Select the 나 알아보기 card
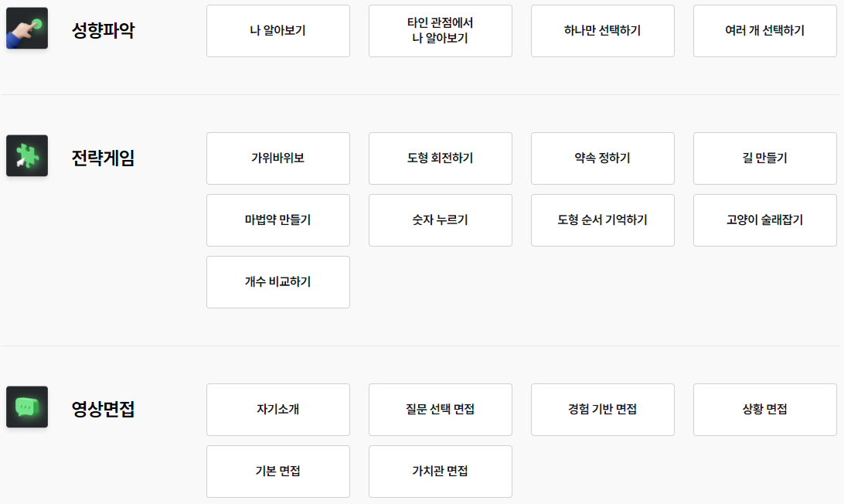Viewport: 844px width, 504px height. [277, 31]
